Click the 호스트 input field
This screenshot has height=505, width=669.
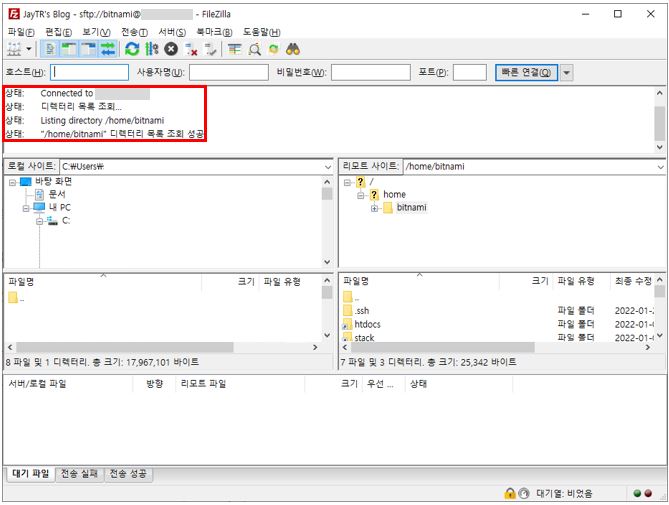(90, 72)
